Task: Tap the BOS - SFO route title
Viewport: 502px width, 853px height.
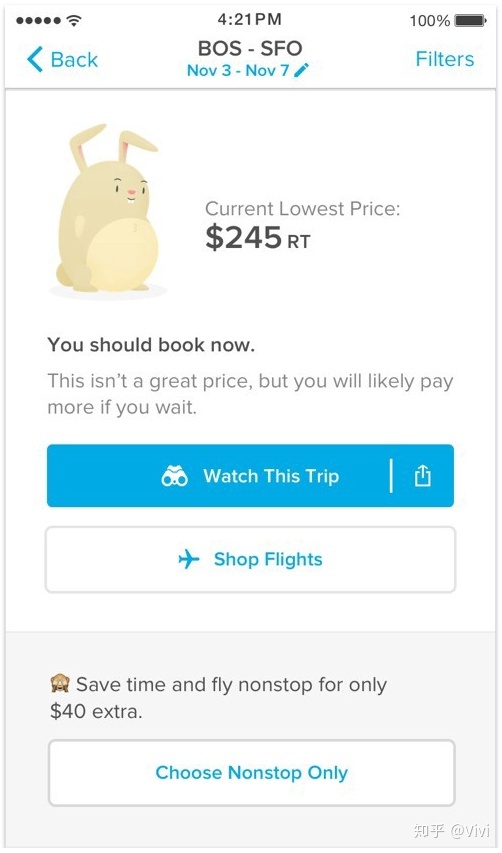Action: tap(250, 48)
